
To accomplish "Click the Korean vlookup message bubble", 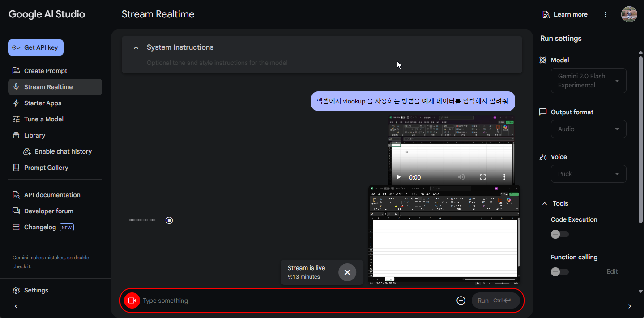I will (413, 101).
